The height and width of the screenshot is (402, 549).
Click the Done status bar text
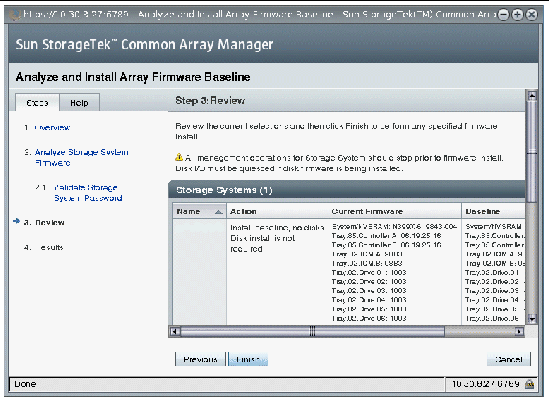25,384
